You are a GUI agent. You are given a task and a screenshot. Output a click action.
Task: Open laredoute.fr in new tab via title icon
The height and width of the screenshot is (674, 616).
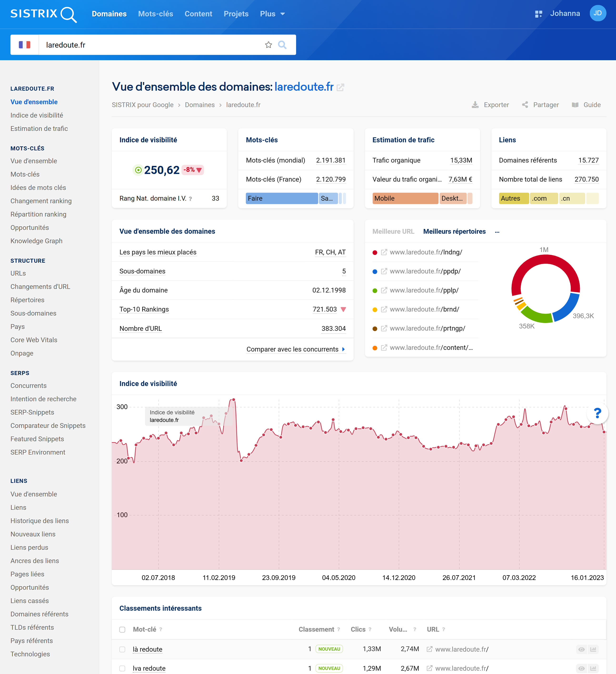(x=340, y=88)
